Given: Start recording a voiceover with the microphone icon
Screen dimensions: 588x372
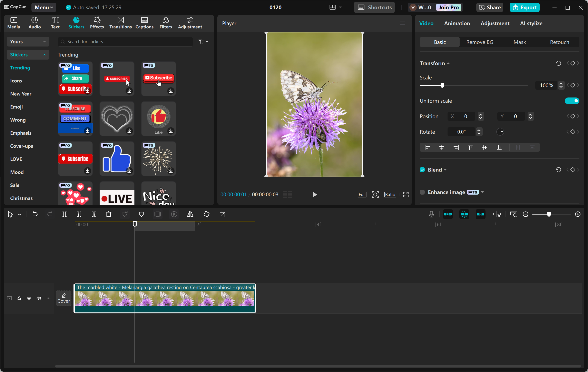Looking at the screenshot, I should click(x=431, y=214).
